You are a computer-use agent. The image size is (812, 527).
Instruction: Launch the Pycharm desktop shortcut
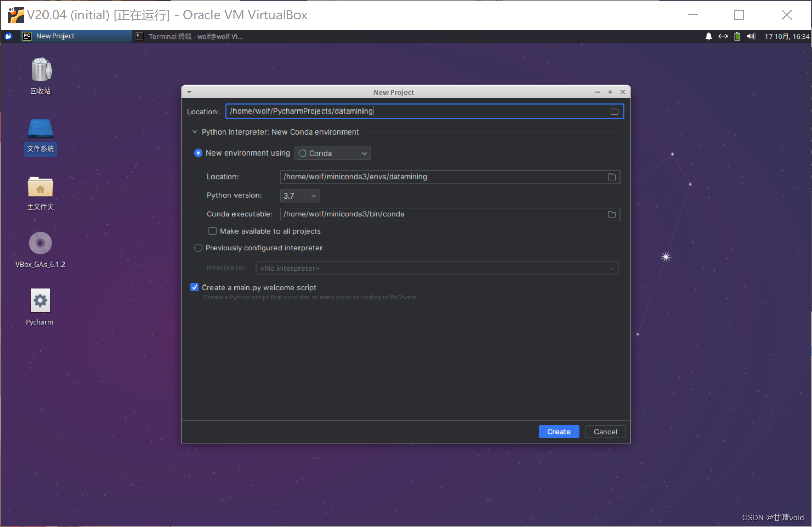[x=40, y=307]
